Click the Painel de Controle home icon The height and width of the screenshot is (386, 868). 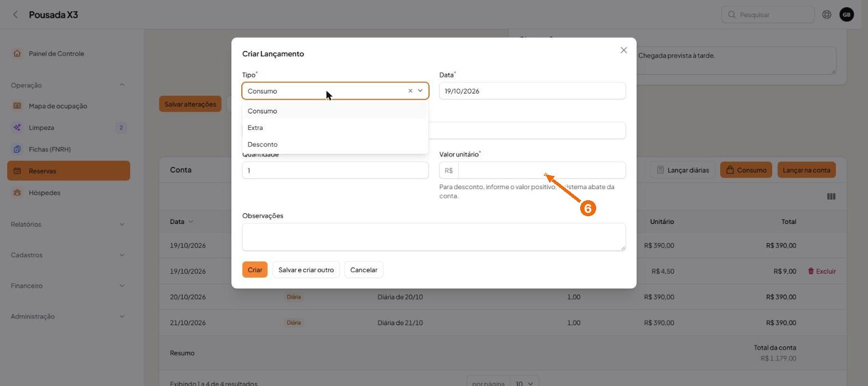17,54
